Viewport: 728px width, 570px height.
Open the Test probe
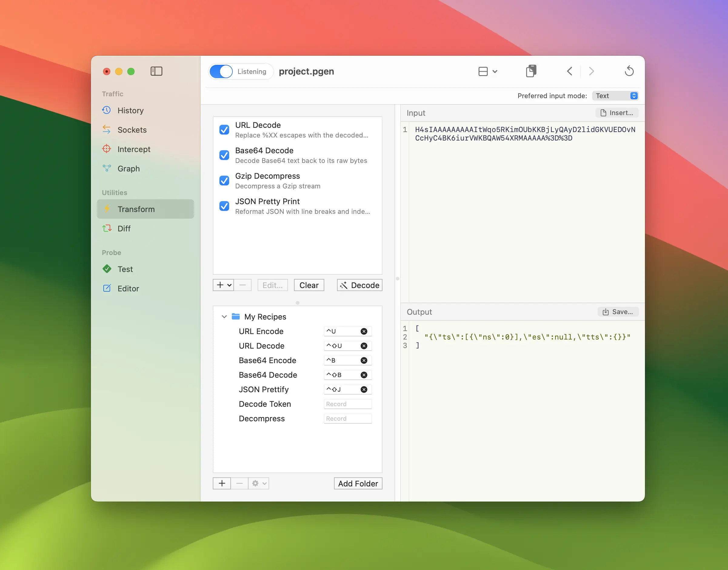[x=145, y=269]
